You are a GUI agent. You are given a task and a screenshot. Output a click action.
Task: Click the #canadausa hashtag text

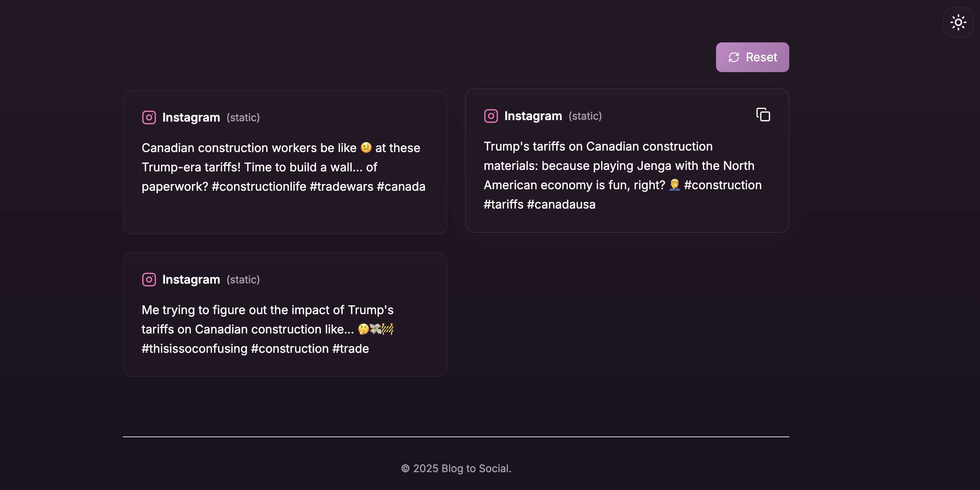click(x=561, y=204)
